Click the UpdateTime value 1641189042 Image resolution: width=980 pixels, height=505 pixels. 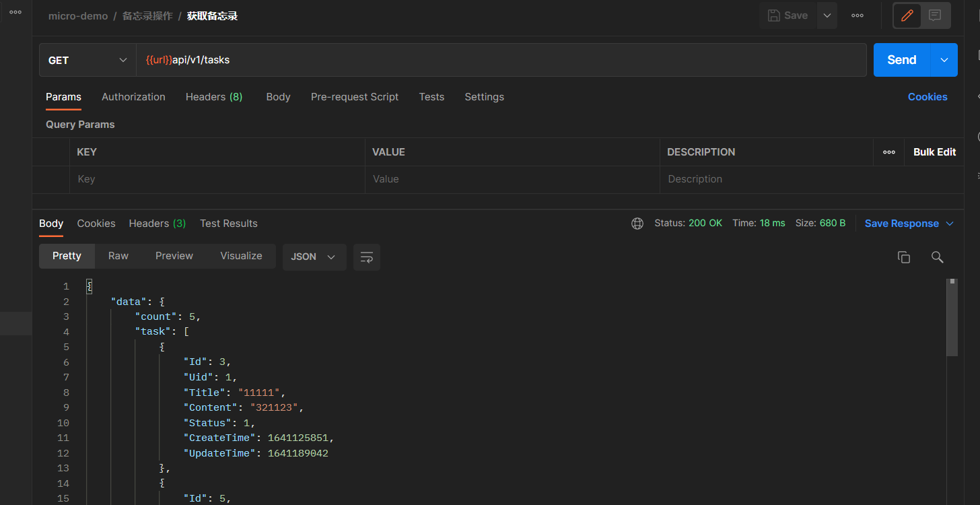click(298, 454)
